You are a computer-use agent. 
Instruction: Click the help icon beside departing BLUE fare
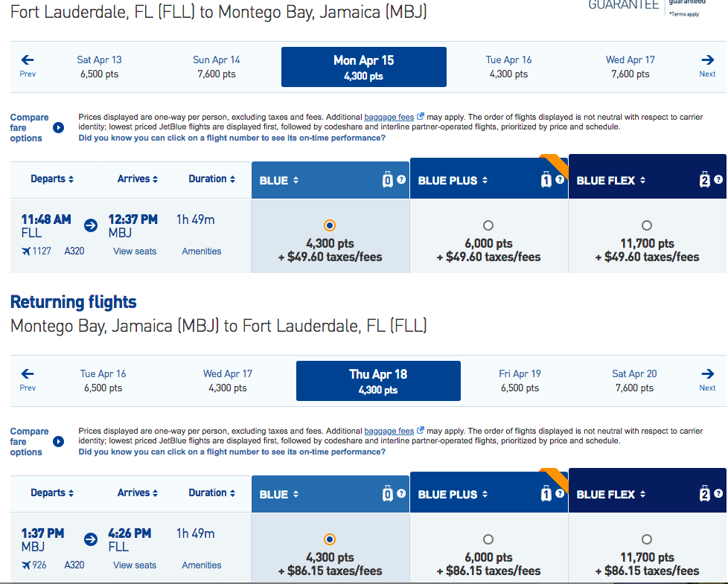(x=401, y=180)
